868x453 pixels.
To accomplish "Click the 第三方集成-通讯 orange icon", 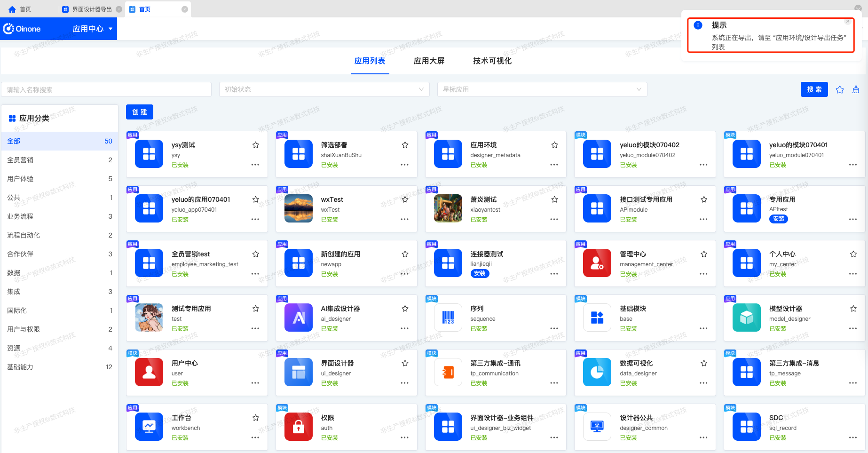I will [x=448, y=372].
